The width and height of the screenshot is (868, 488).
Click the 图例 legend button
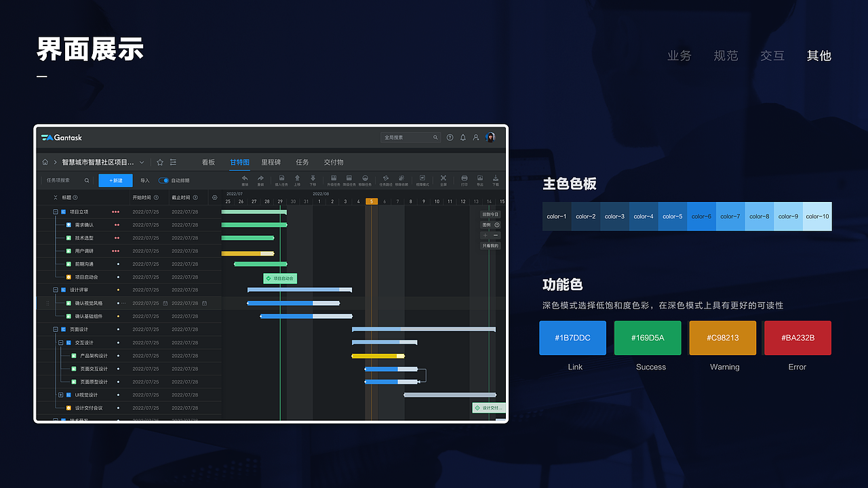[x=490, y=224]
